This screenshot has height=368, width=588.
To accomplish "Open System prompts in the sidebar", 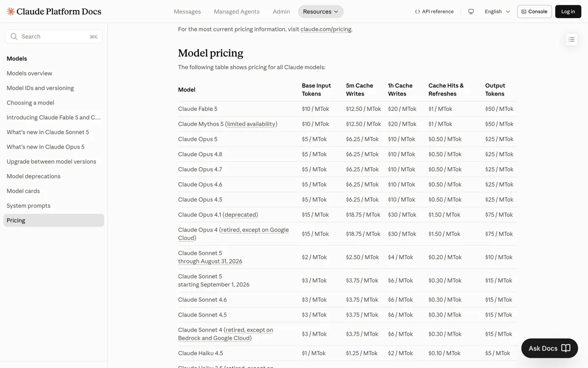I will [x=28, y=206].
